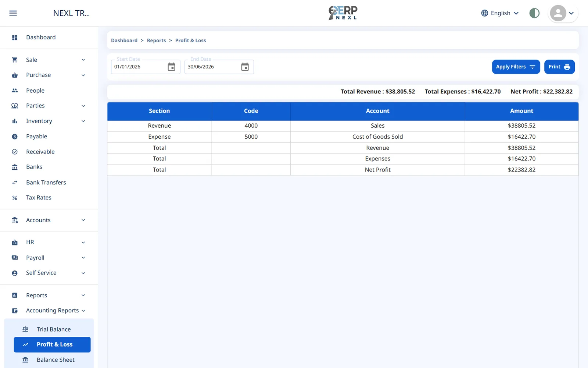The image size is (588, 368).
Task: Expand the Inventory menu chevron
Action: click(83, 121)
